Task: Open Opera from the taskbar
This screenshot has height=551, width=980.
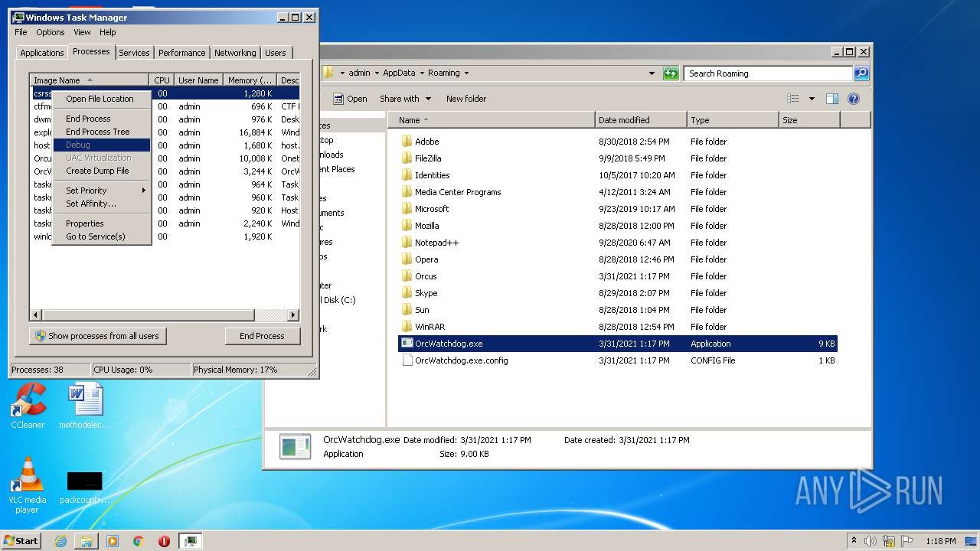Action: 164,541
